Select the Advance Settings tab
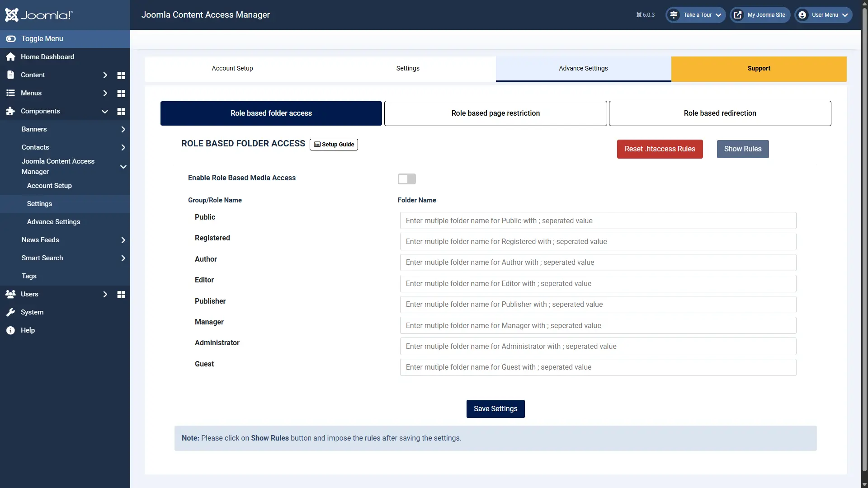This screenshot has height=488, width=868. coord(583,69)
